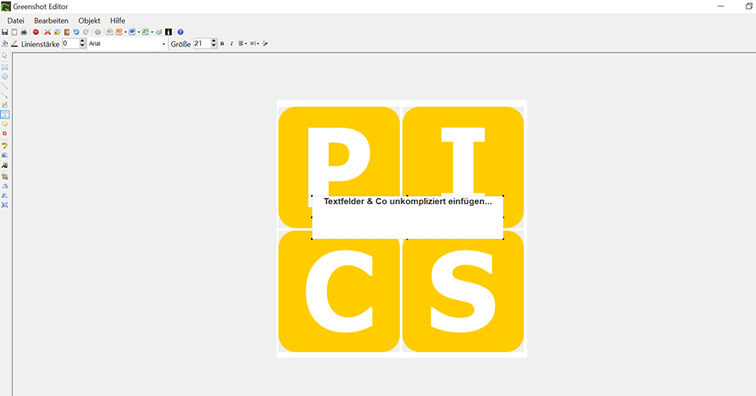Select the speech bubble tool
The width and height of the screenshot is (756, 396).
5,124
